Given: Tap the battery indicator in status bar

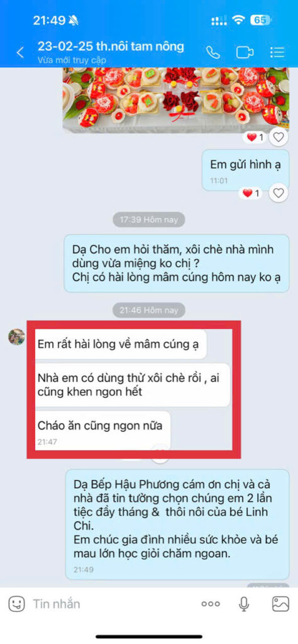Looking at the screenshot, I should pyautogui.click(x=261, y=20).
